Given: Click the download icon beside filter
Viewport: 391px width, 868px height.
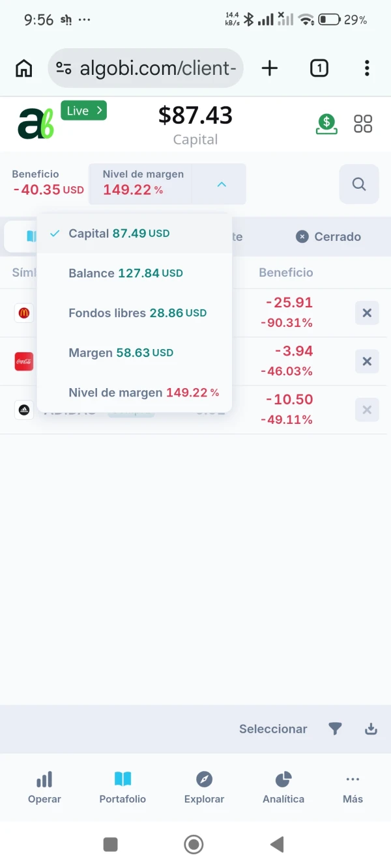Looking at the screenshot, I should coord(371,729).
